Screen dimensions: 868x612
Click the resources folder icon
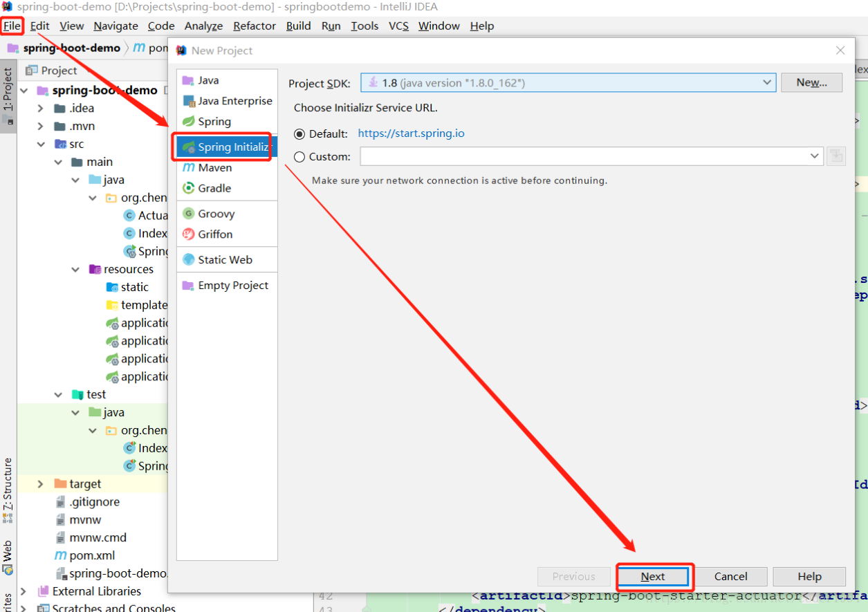coord(95,269)
